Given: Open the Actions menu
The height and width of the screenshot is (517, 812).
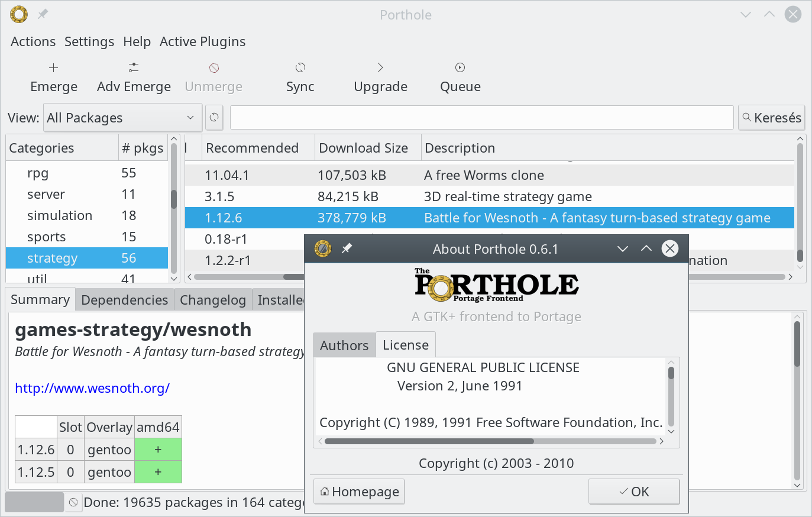Looking at the screenshot, I should coord(33,41).
